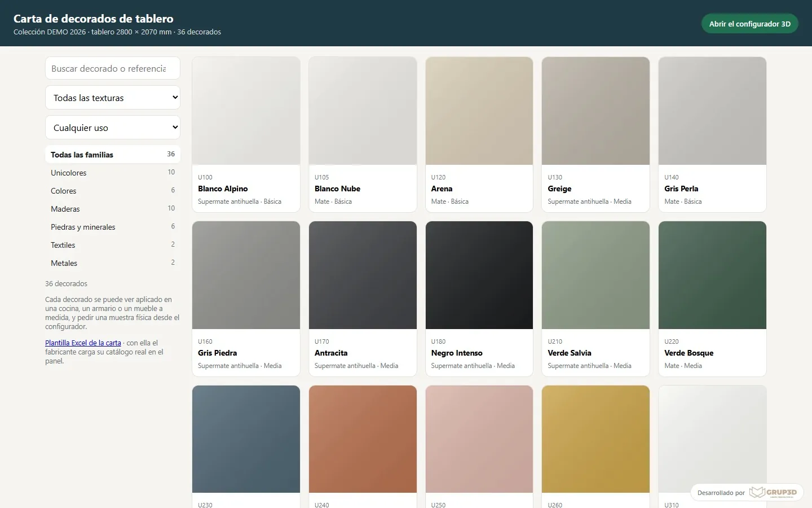Image resolution: width=812 pixels, height=508 pixels.
Task: Click the Antracita decor name
Action: coord(331,353)
